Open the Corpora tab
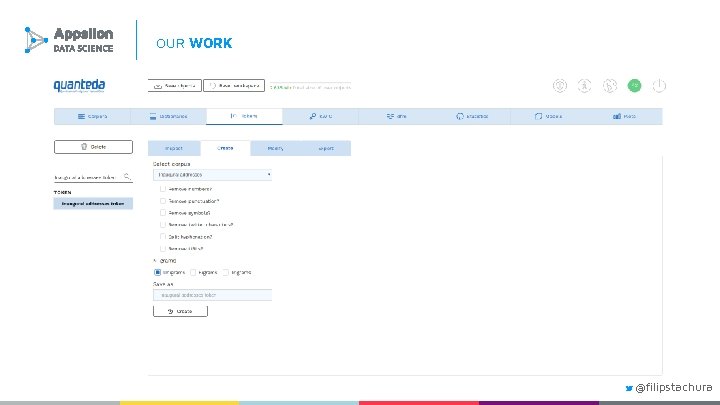The height and width of the screenshot is (405, 720). tap(92, 116)
